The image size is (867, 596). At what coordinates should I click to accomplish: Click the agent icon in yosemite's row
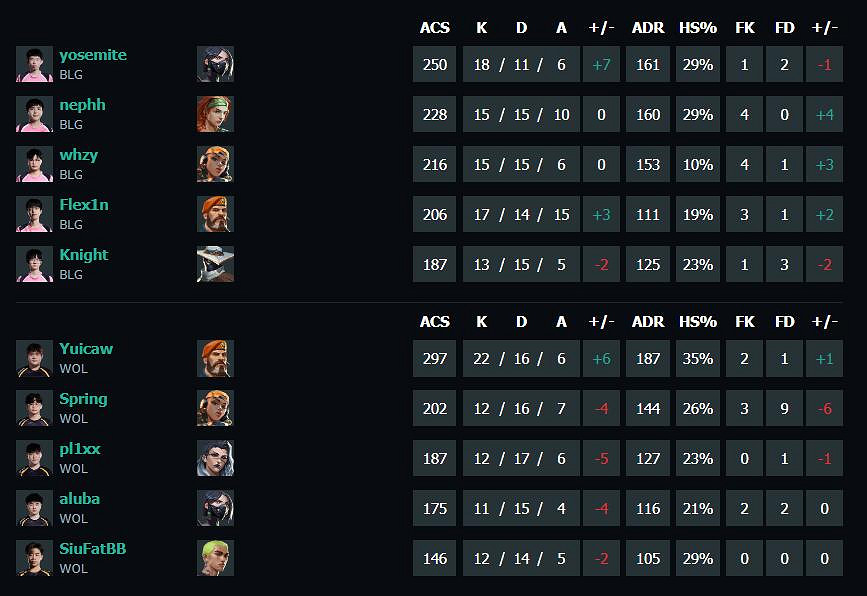click(215, 64)
